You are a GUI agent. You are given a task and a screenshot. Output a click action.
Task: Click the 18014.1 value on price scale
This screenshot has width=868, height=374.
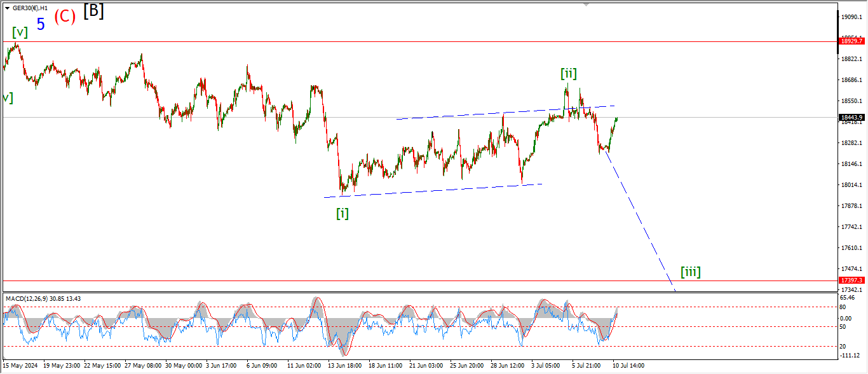point(851,185)
